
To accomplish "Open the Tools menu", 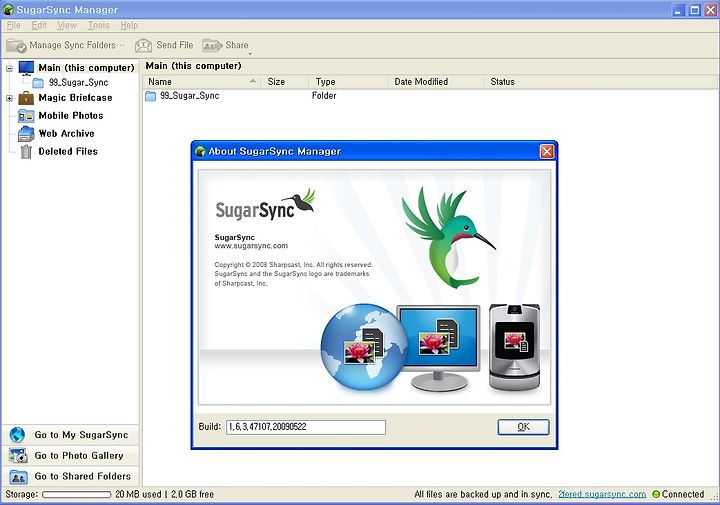I will click(x=99, y=25).
